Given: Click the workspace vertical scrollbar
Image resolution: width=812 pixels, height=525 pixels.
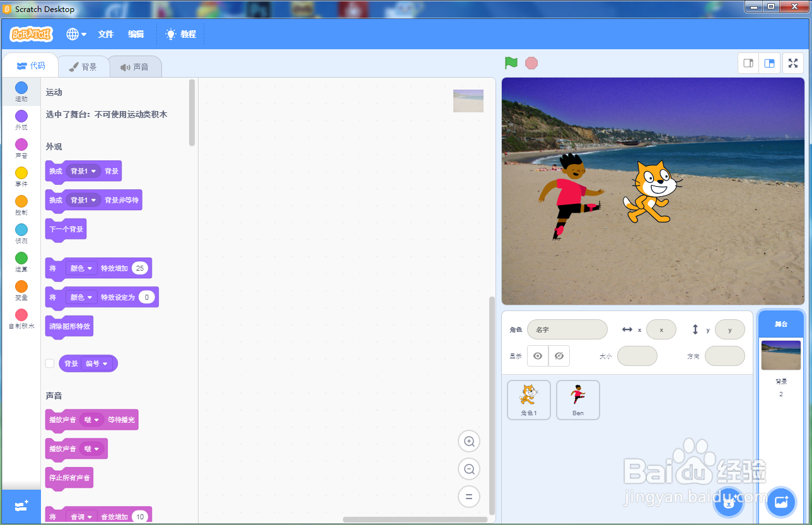Looking at the screenshot, I should click(492, 405).
